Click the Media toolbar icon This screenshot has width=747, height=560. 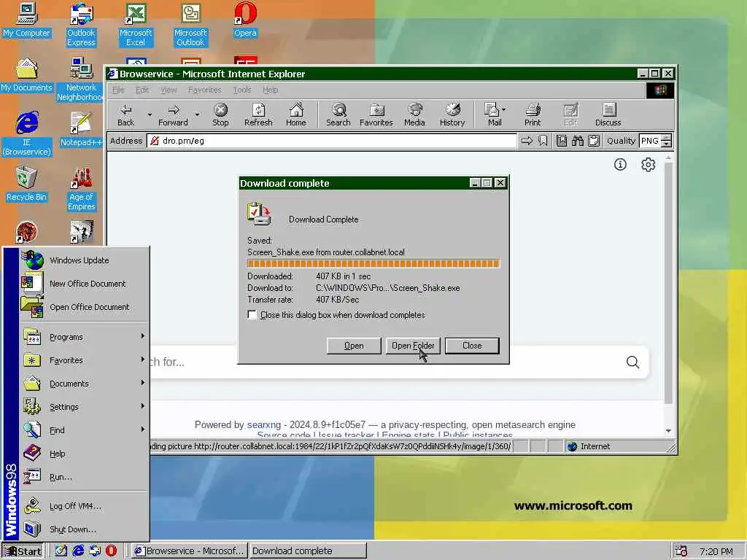coord(414,114)
